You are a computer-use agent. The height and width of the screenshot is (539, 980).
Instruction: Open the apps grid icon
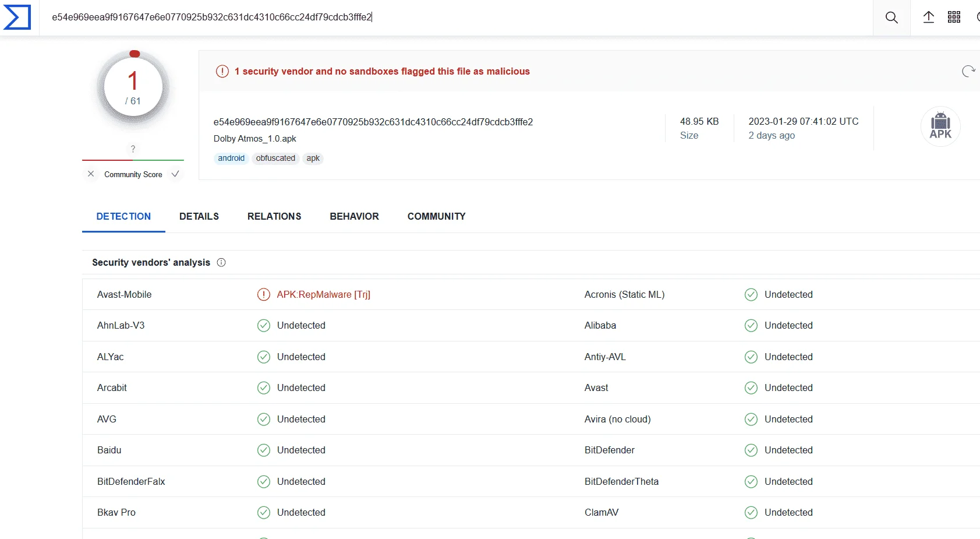click(x=954, y=17)
